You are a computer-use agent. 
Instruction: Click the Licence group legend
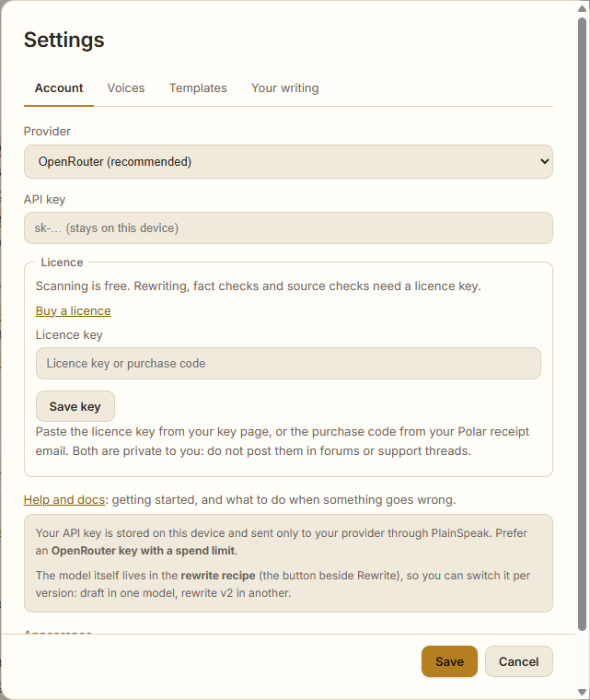point(62,262)
